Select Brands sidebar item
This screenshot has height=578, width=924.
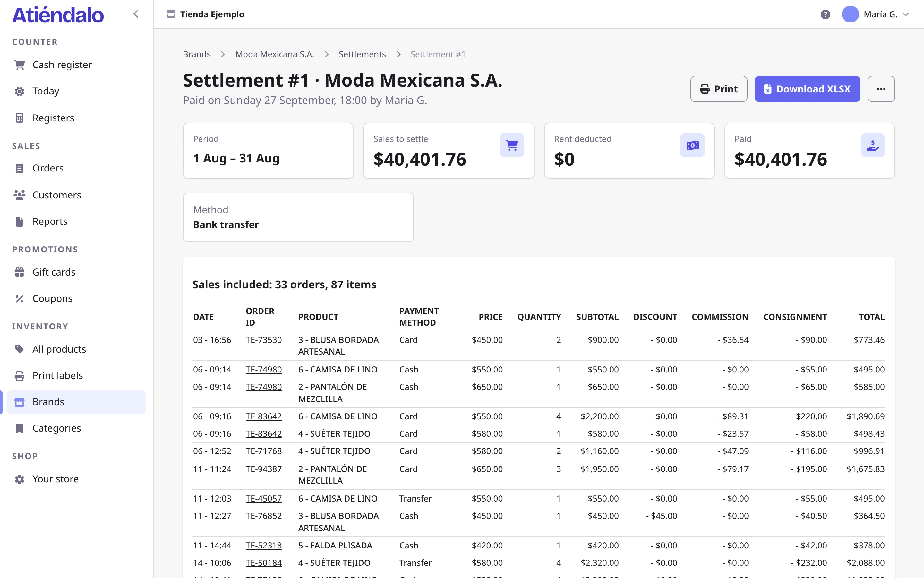click(x=76, y=402)
